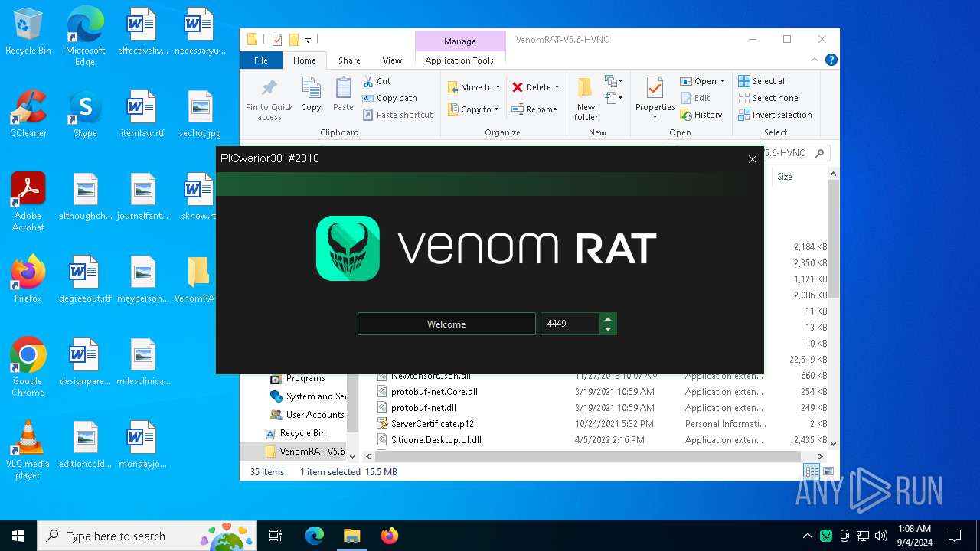Open Task View on the taskbar
Screen dimensions: 980x551
276,536
